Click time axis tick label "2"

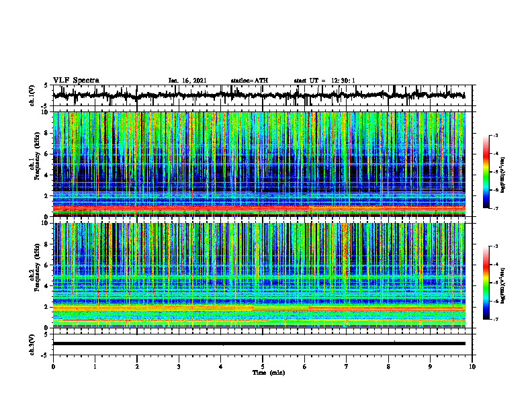coord(137,367)
